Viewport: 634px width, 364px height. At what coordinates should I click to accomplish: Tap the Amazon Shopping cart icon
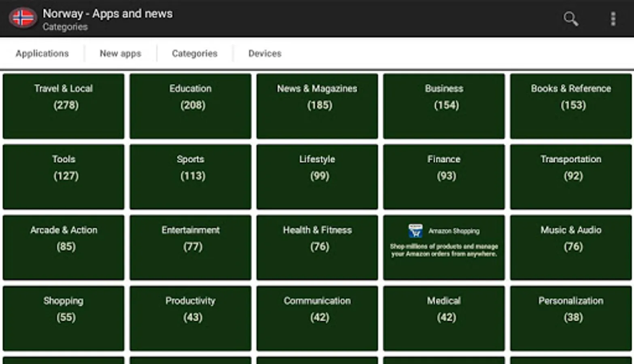[415, 231]
